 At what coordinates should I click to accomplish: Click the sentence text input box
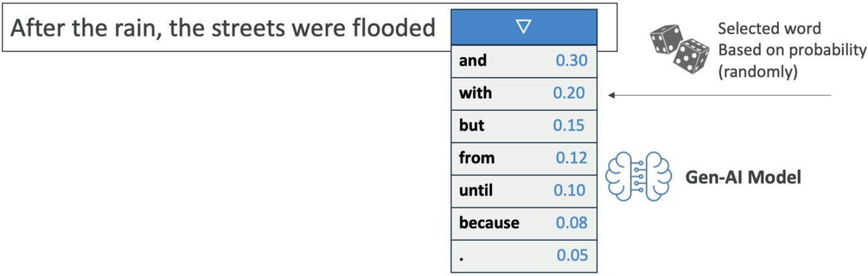coord(309,28)
